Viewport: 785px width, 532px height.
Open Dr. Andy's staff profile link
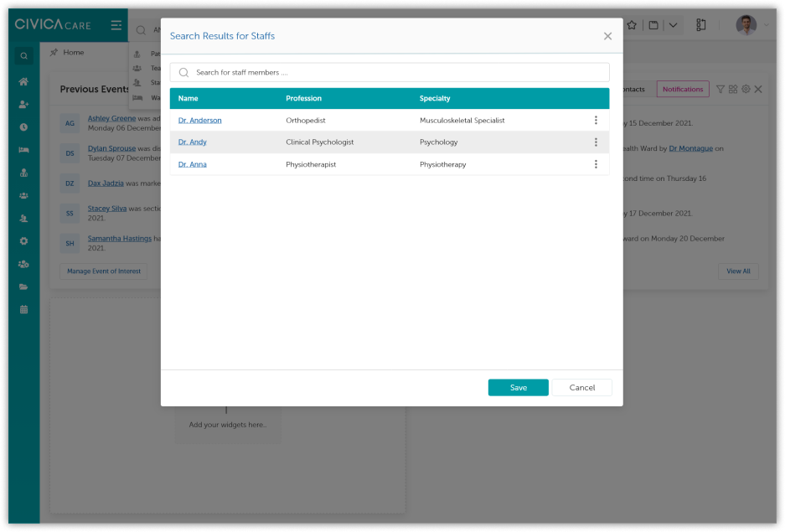[x=192, y=142]
